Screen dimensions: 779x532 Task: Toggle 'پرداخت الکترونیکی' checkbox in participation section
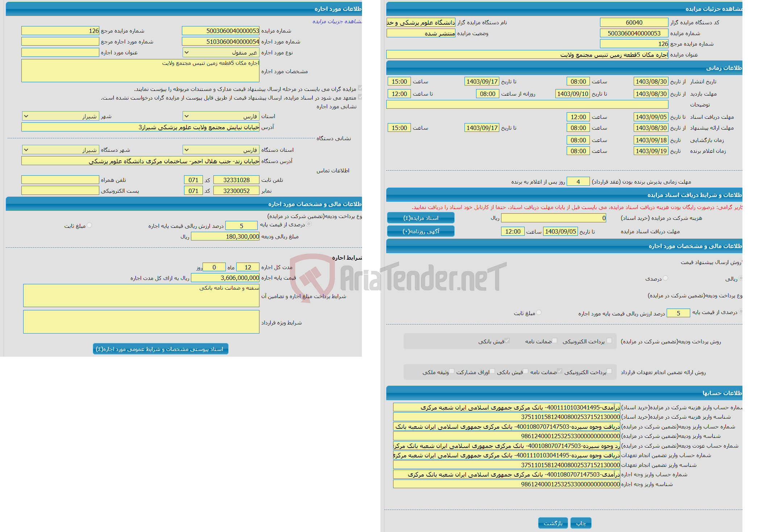pos(616,342)
